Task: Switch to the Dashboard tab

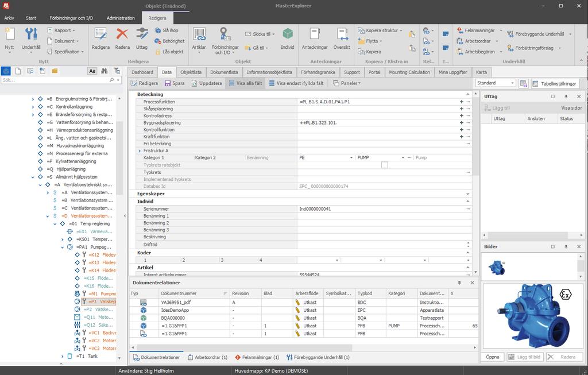Action: 142,72
